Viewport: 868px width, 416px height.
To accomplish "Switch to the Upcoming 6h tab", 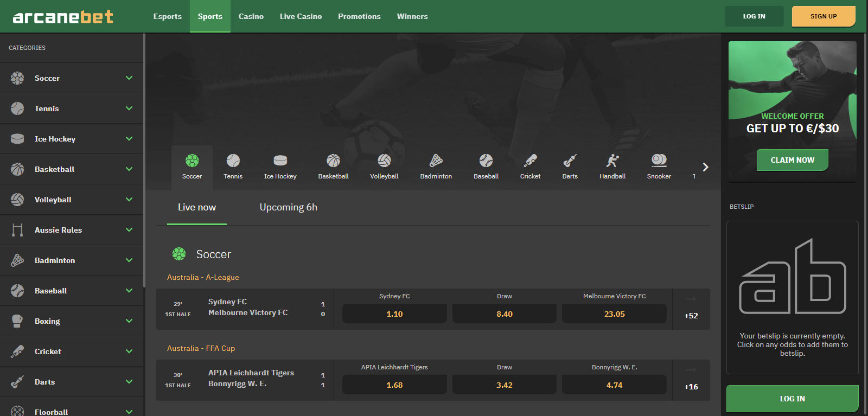I will coord(289,207).
